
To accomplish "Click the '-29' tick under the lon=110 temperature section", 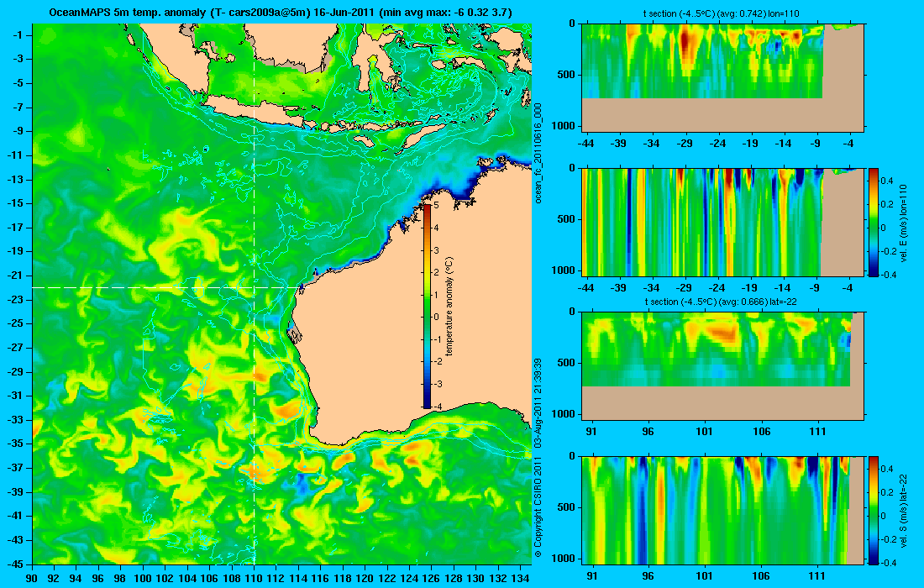I will coord(684,143).
